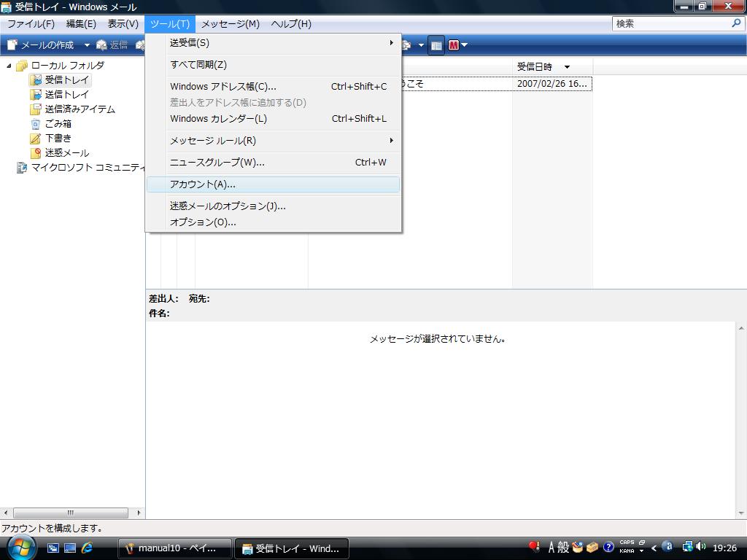Click the magnifier search icon
The image size is (747, 560).
click(x=736, y=23)
